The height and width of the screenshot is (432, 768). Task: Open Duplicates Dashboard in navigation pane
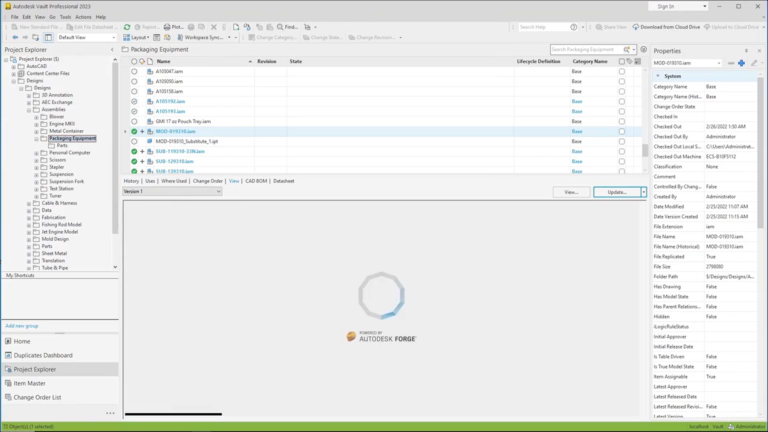coord(43,355)
